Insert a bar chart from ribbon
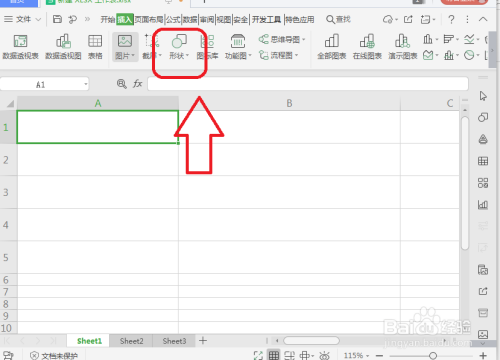This screenshot has height=360, width=500. [451, 39]
